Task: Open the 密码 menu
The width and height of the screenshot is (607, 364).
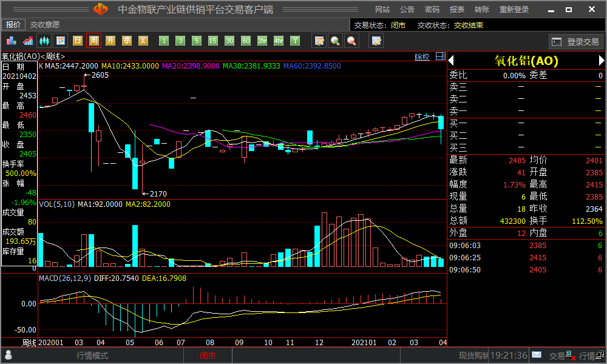Action: point(432,9)
